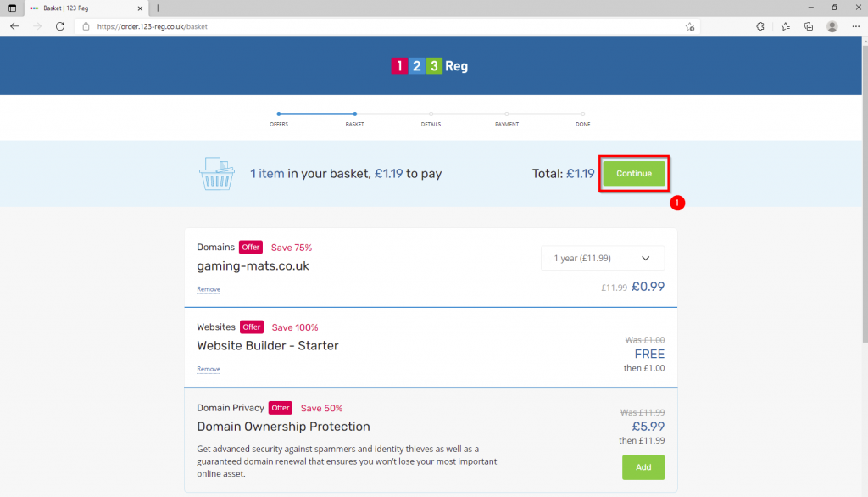Add Domain Ownership Protection to basket

click(643, 467)
